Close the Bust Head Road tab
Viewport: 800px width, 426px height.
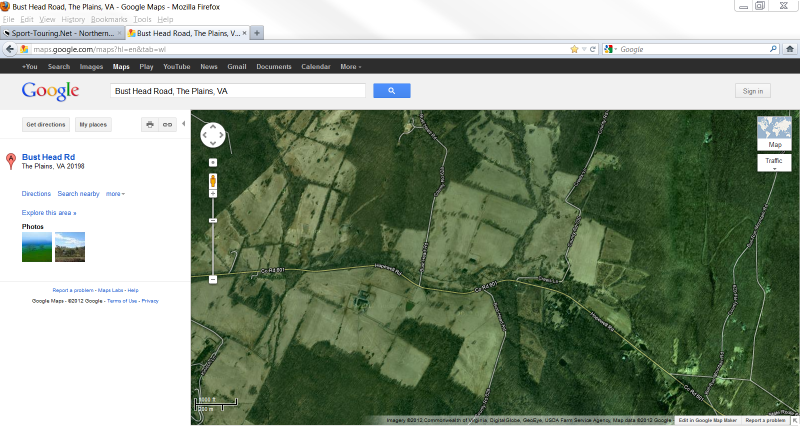tap(244, 33)
